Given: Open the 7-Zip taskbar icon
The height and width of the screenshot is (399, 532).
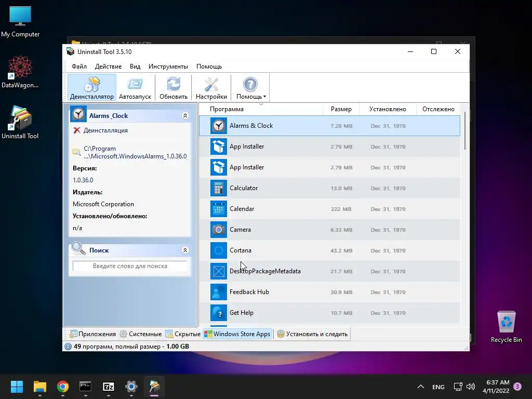Looking at the screenshot, I should click(108, 387).
